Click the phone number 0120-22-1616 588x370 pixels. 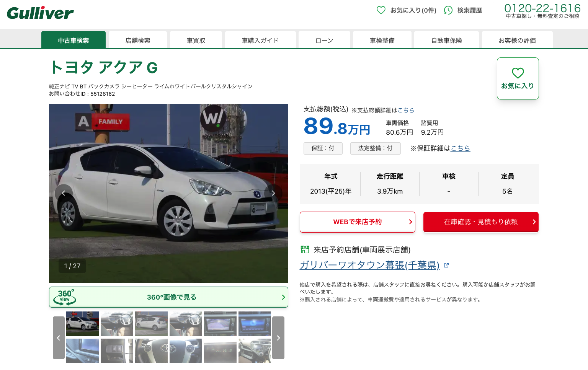(x=542, y=8)
